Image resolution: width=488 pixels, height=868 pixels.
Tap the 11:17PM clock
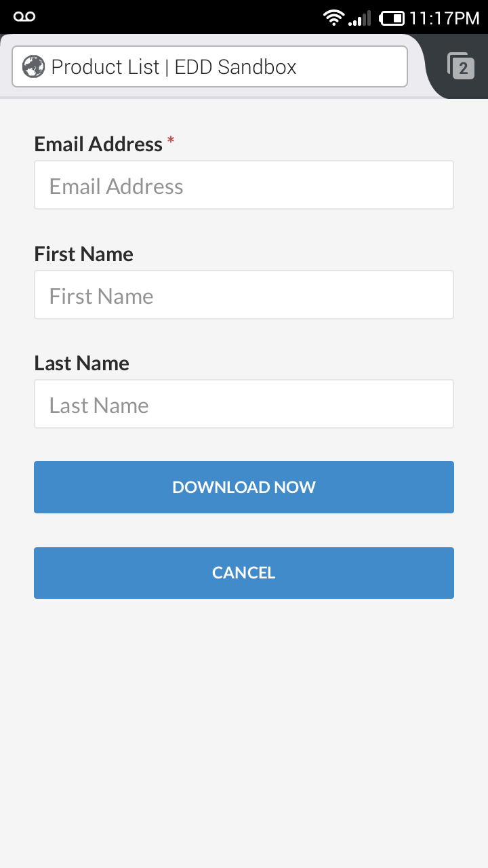tap(445, 18)
